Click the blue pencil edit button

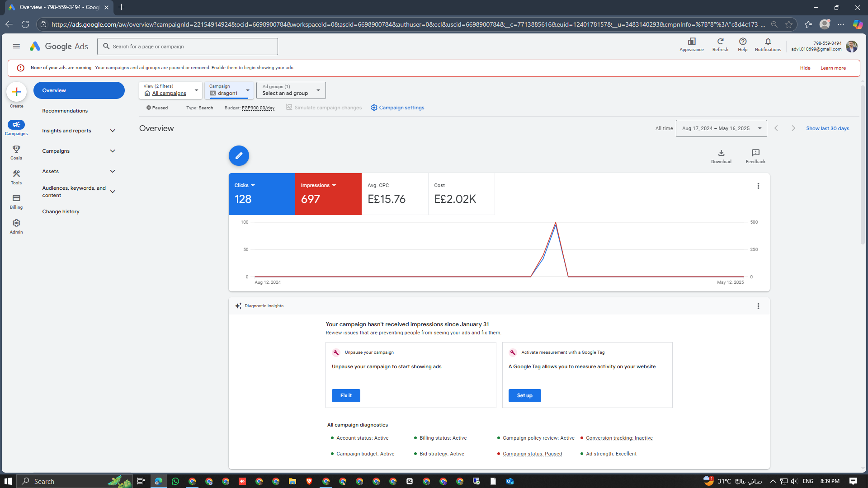239,156
